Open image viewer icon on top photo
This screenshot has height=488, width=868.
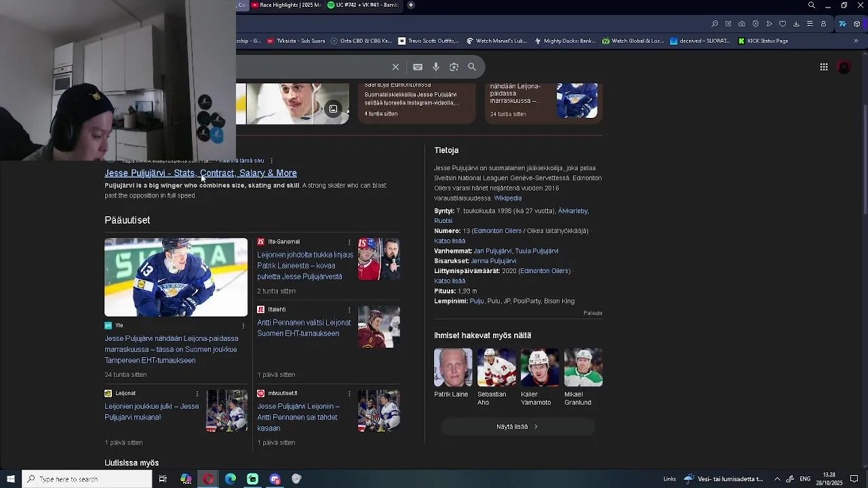pyautogui.click(x=333, y=109)
